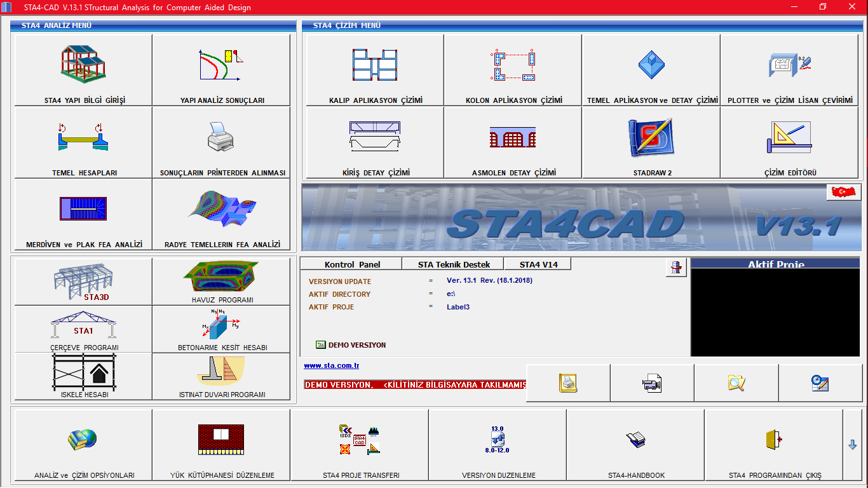
Task: Open Radye Temellerin FEA Analizi
Action: point(221,215)
